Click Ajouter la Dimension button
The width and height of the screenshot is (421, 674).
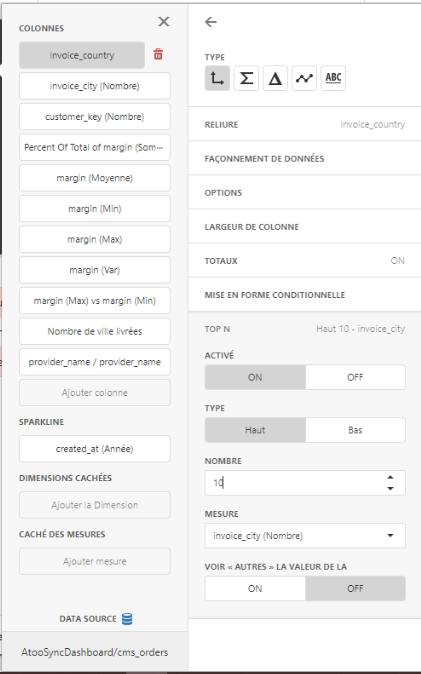click(x=95, y=505)
